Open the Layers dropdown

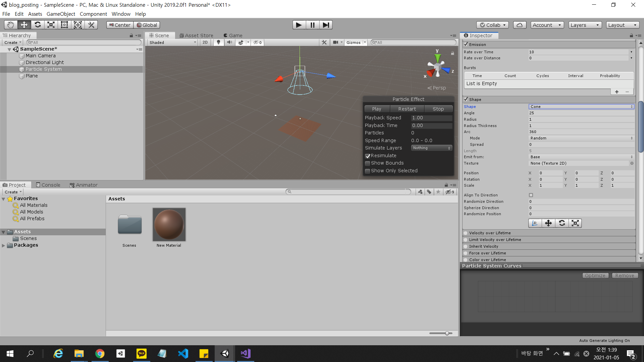[x=585, y=25]
